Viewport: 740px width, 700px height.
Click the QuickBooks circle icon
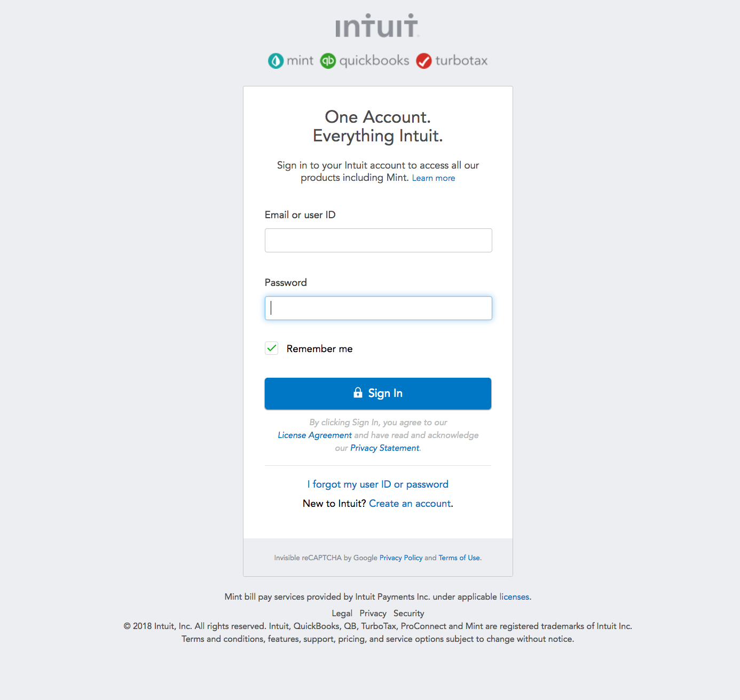click(328, 61)
